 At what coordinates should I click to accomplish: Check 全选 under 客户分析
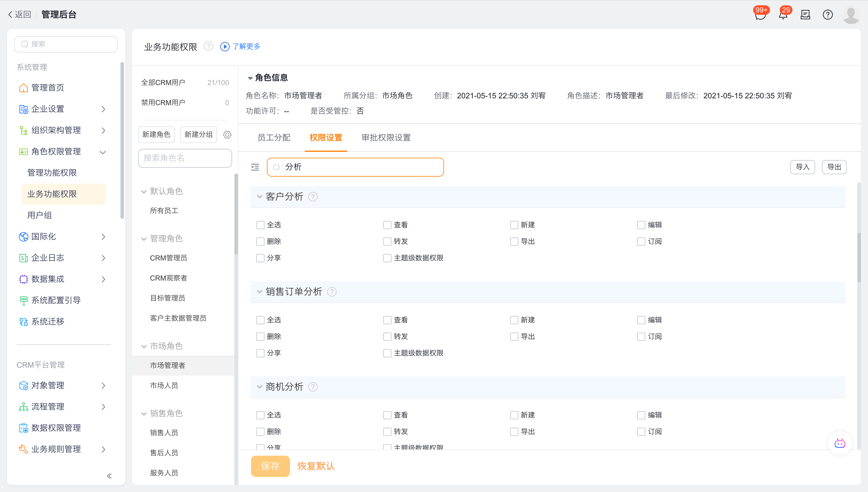click(x=260, y=225)
